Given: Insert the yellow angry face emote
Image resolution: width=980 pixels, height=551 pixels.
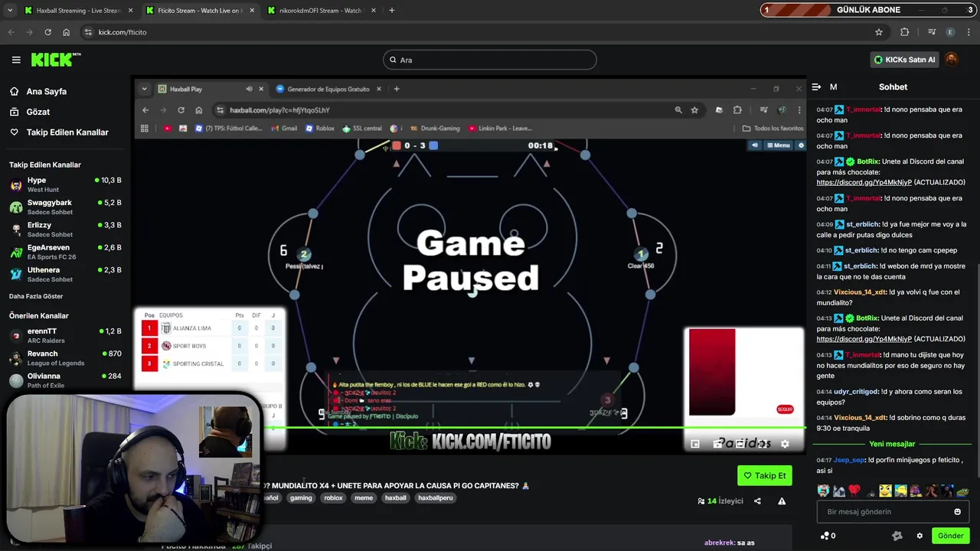Looking at the screenshot, I should click(x=885, y=491).
